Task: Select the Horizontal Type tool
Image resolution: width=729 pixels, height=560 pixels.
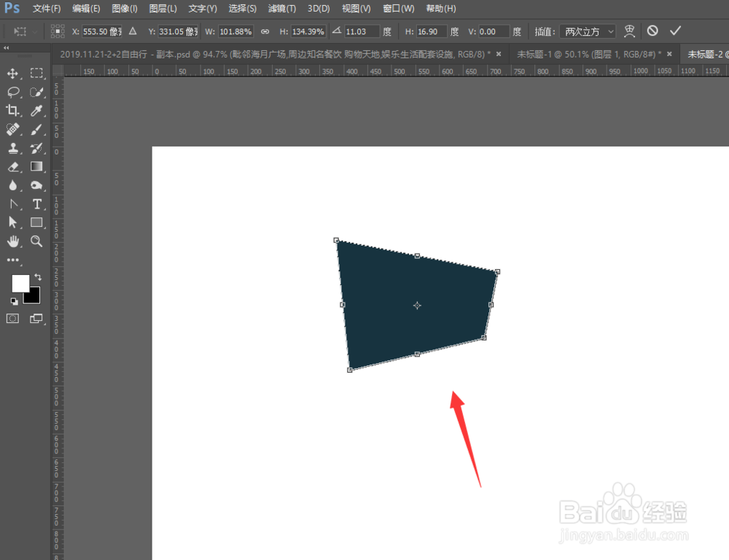Action: point(36,203)
